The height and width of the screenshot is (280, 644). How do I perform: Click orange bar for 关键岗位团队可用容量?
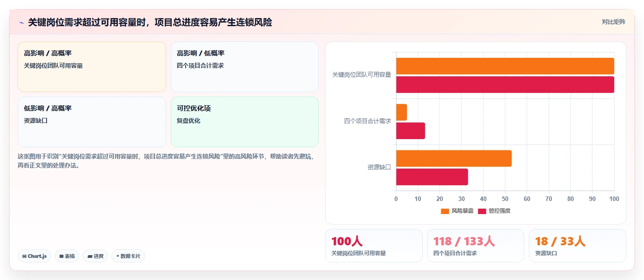click(505, 66)
